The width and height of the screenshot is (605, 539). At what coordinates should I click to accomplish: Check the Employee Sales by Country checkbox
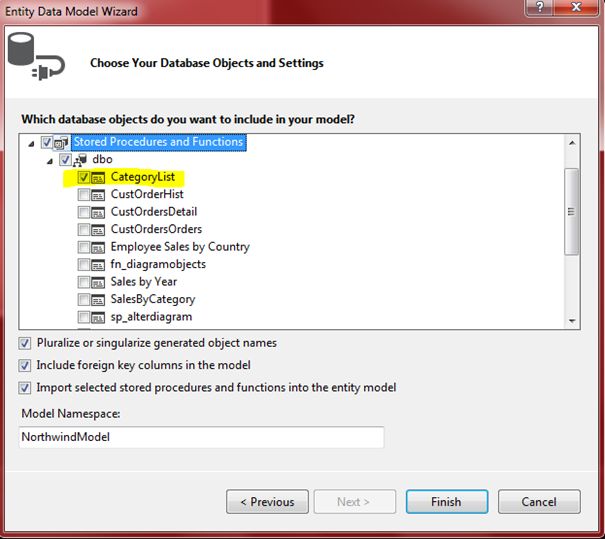[x=83, y=247]
